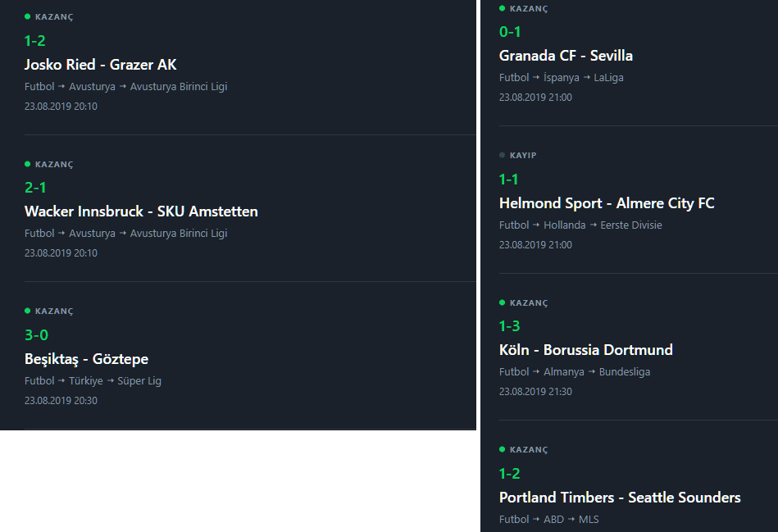Open Portland Timbers - Seattle Sounders match
The width and height of the screenshot is (778, 532).
coord(620,498)
